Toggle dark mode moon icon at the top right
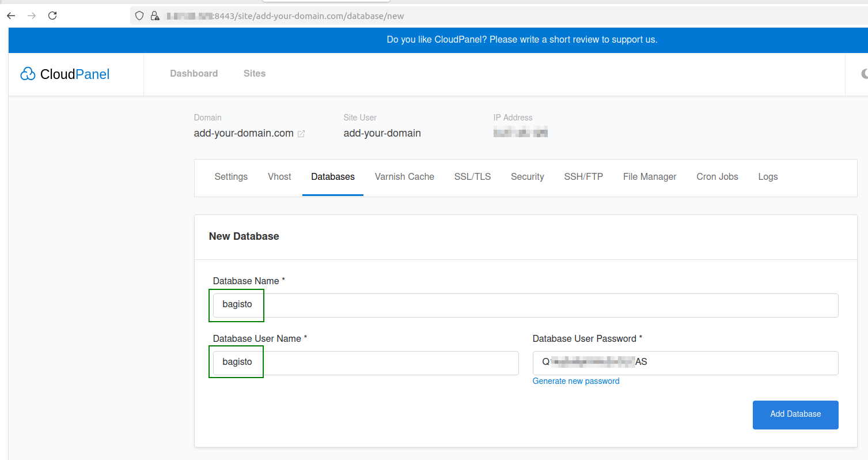This screenshot has width=868, height=460. tap(864, 74)
